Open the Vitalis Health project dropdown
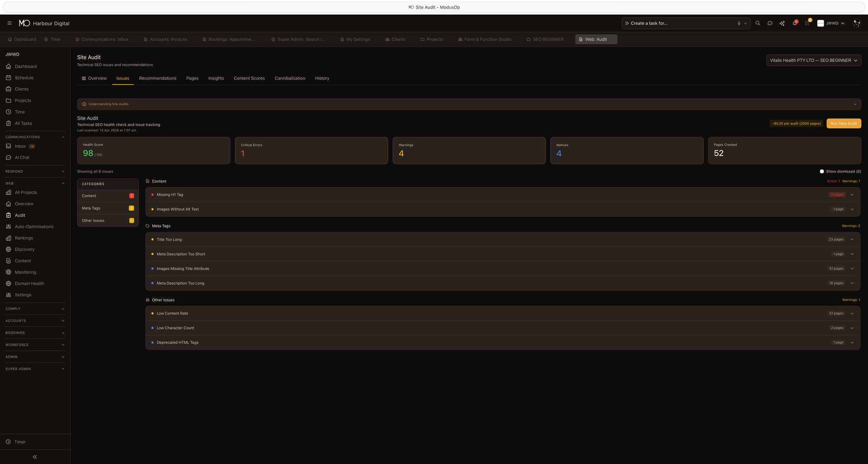868x464 pixels. click(x=813, y=60)
